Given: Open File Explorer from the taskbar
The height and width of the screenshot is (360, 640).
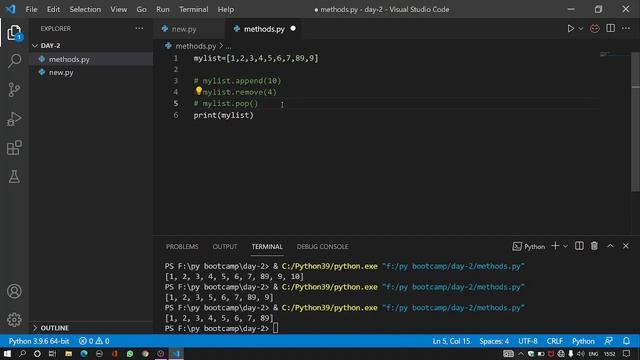Looking at the screenshot, I should (69, 353).
